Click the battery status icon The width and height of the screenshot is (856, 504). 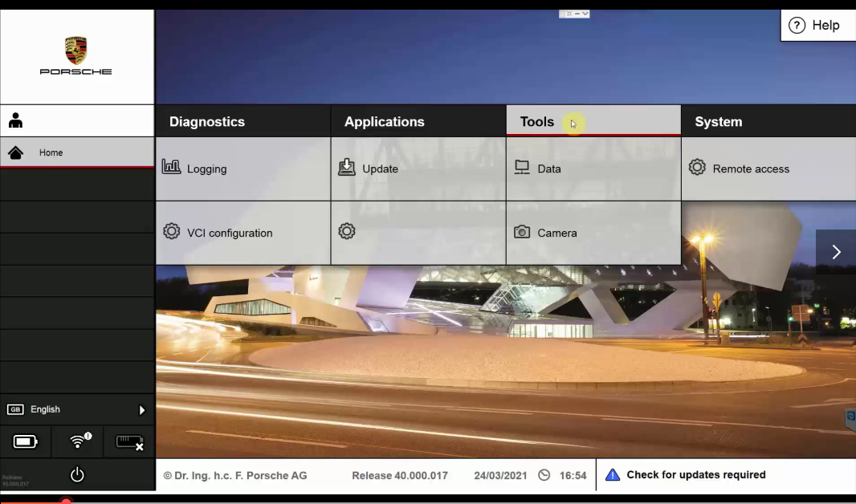pyautogui.click(x=25, y=442)
